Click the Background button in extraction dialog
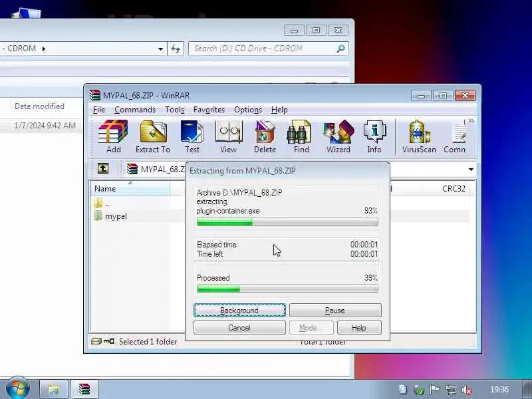532x399 pixels. pyautogui.click(x=239, y=311)
